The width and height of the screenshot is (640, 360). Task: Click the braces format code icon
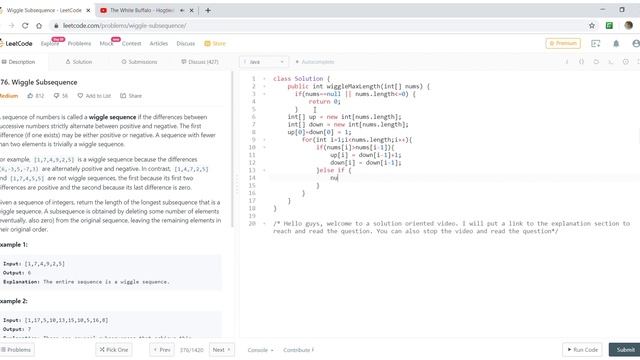pyautogui.click(x=581, y=62)
